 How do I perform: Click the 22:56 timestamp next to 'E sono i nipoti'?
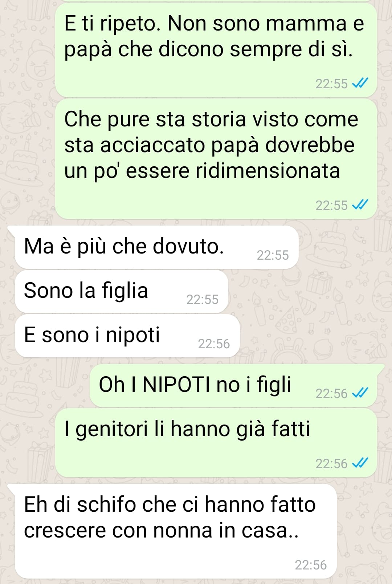click(x=214, y=344)
